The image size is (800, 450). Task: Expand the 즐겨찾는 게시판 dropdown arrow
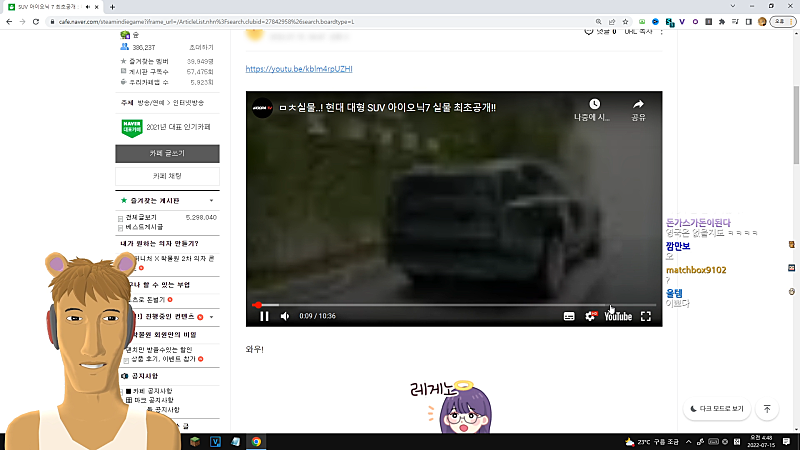pos(211,201)
